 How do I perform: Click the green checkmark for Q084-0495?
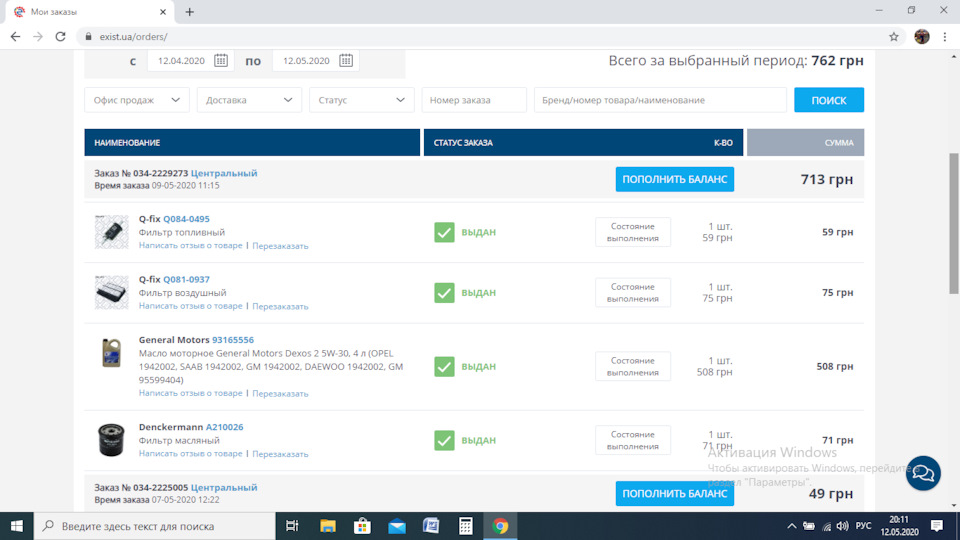tap(444, 232)
